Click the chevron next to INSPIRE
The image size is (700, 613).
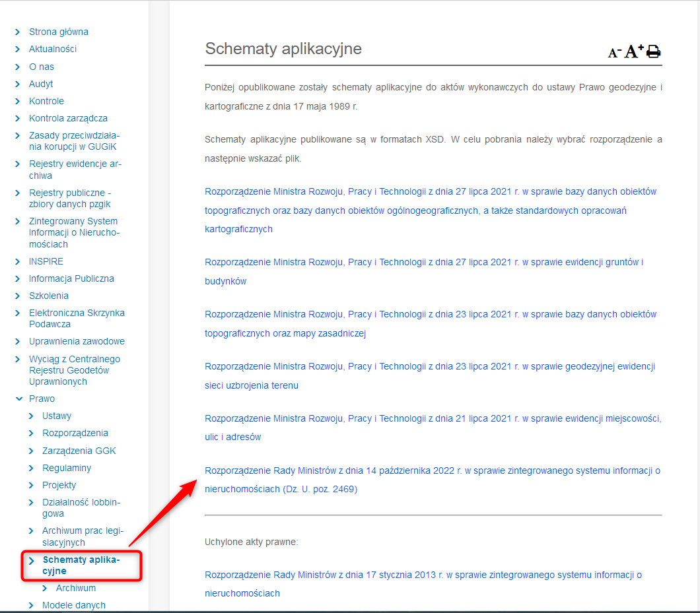click(18, 262)
